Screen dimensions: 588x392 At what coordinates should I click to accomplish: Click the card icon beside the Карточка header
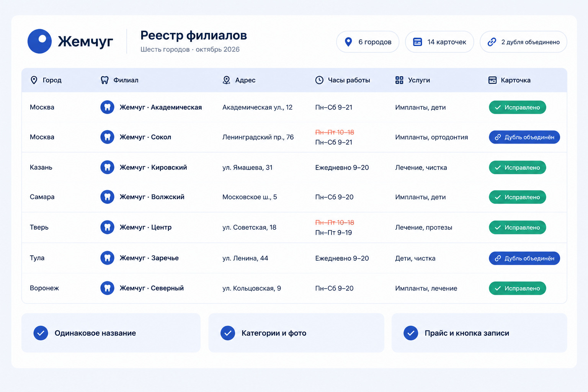pyautogui.click(x=493, y=80)
